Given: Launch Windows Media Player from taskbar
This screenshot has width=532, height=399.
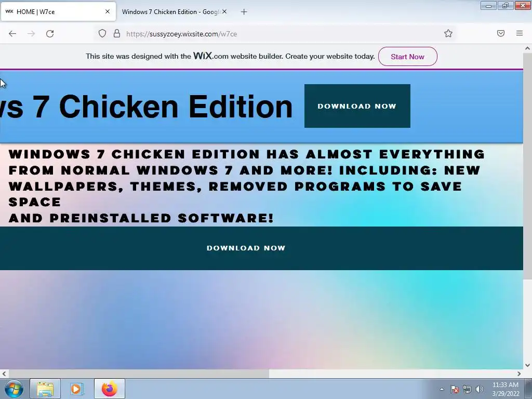Looking at the screenshot, I should pyautogui.click(x=77, y=389).
